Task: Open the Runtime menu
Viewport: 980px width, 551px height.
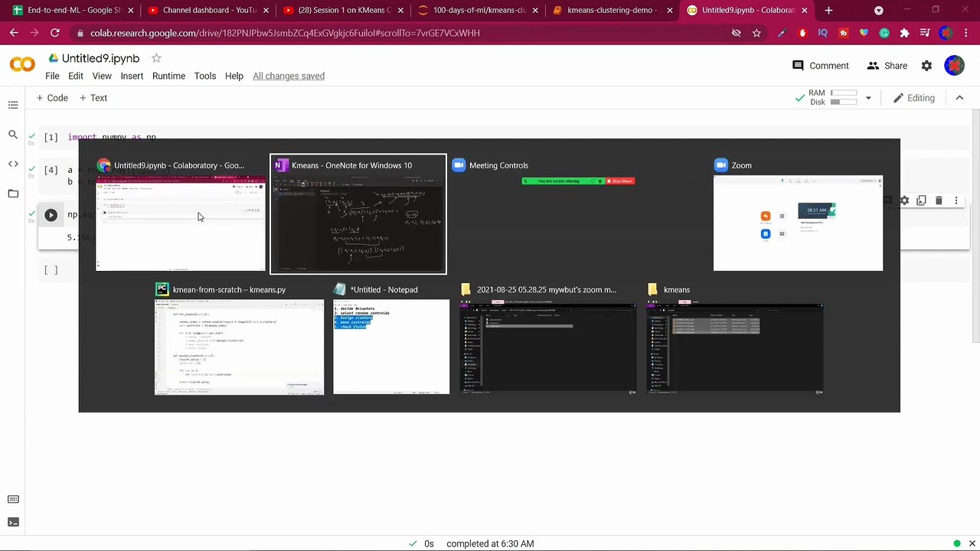Action: [168, 76]
